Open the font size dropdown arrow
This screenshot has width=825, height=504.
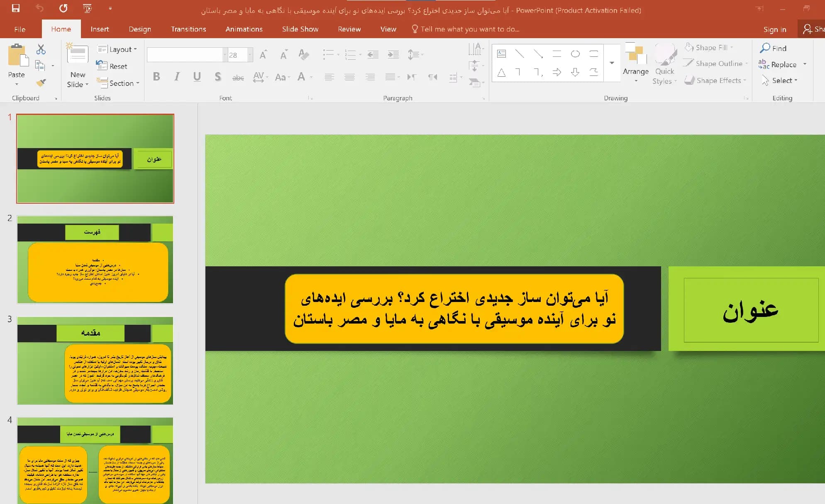[x=250, y=55]
